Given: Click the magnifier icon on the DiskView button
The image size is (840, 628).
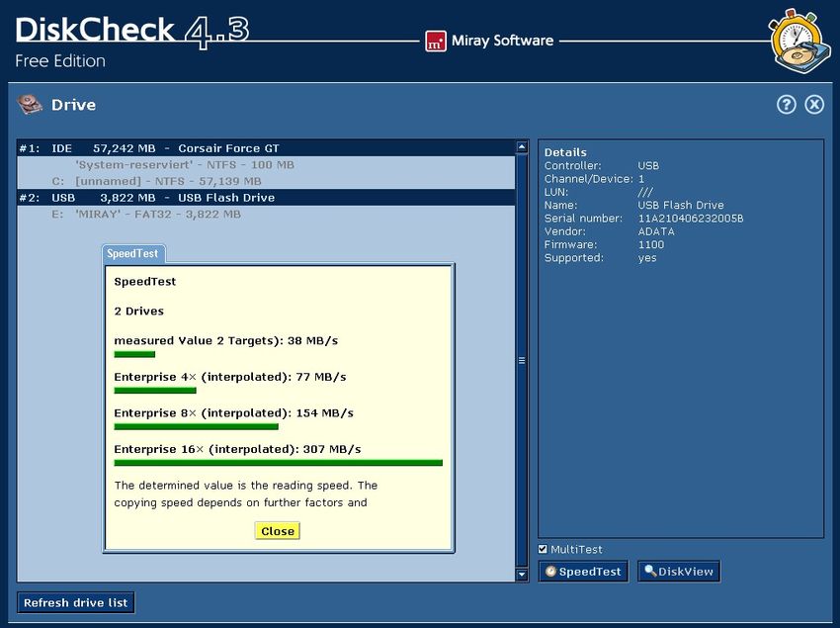Looking at the screenshot, I should 649,571.
